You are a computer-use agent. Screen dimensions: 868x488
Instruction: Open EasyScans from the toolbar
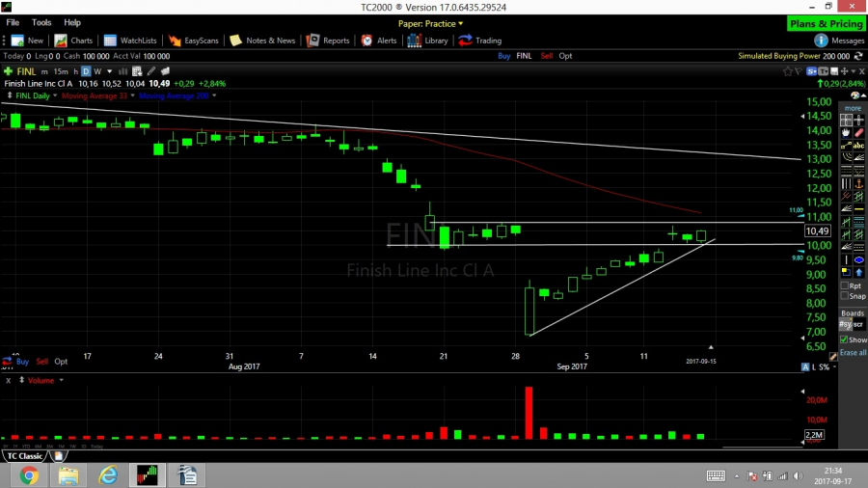(194, 41)
